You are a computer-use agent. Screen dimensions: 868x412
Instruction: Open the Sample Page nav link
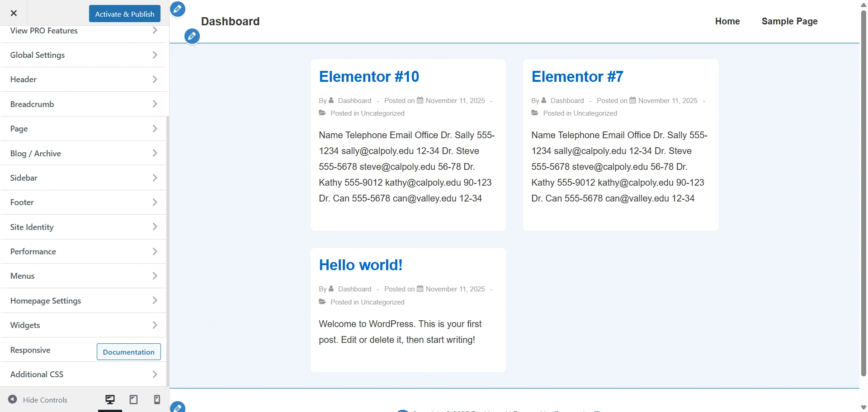789,21
